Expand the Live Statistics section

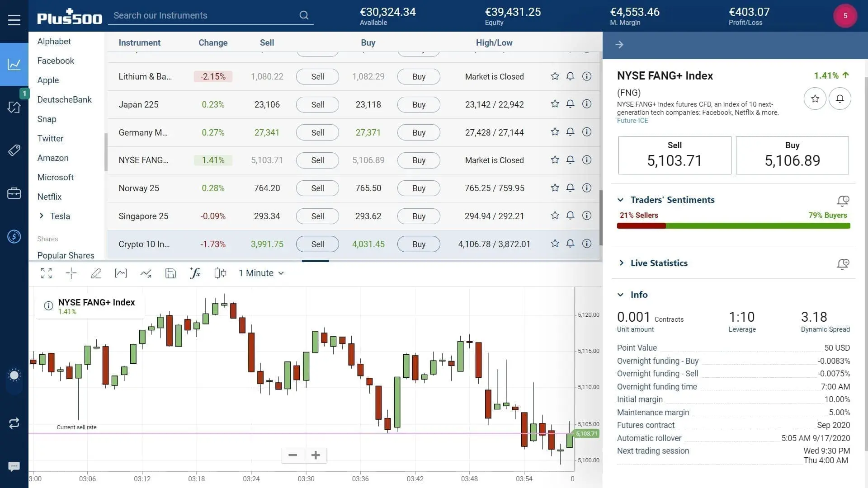click(622, 263)
